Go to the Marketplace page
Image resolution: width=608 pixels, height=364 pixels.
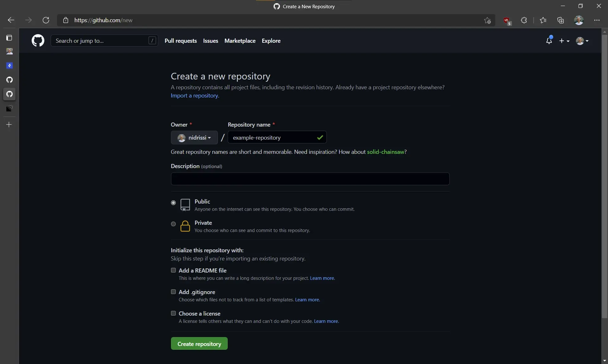coord(240,41)
